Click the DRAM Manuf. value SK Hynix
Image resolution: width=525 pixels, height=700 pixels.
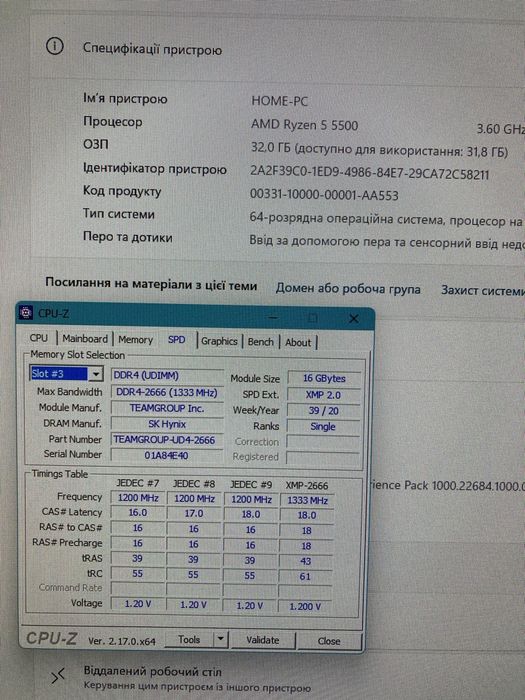pyautogui.click(x=167, y=424)
